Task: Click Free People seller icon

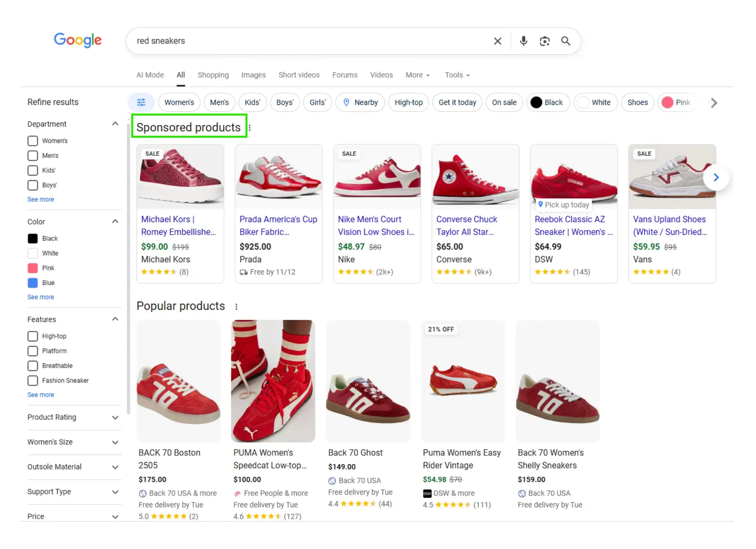Action: coord(237,493)
